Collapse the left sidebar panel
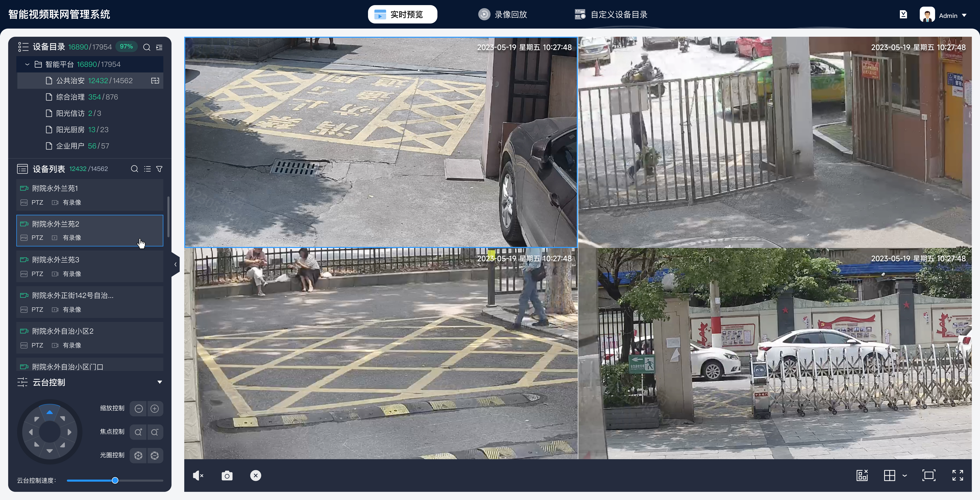Screen dimensions: 980x500 (175, 264)
